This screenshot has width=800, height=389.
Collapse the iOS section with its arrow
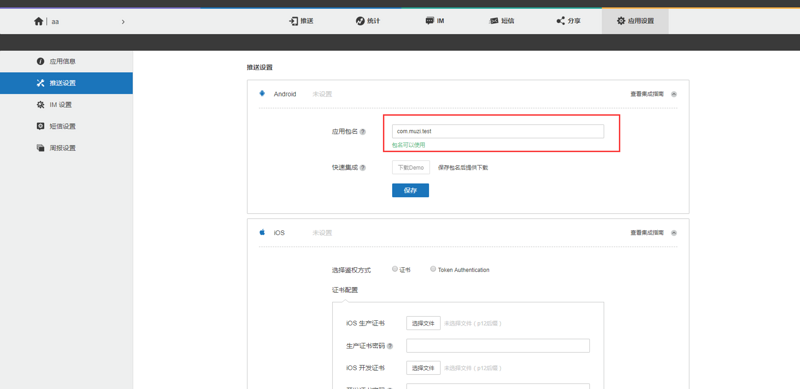tap(674, 233)
